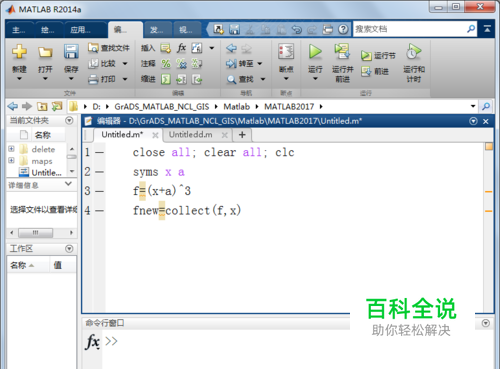
Task: Open the Current Folder (当前文件夹) panel menu
Action: [x=69, y=120]
